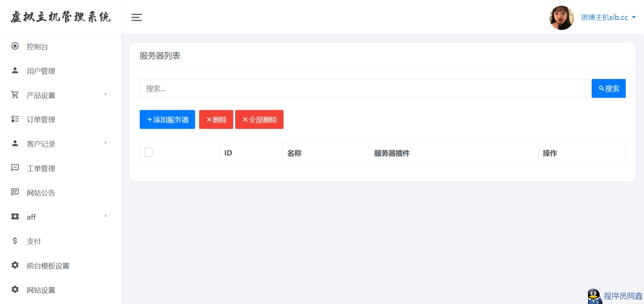
Task: Click the 网站设置 gear icon
Action: click(x=15, y=289)
